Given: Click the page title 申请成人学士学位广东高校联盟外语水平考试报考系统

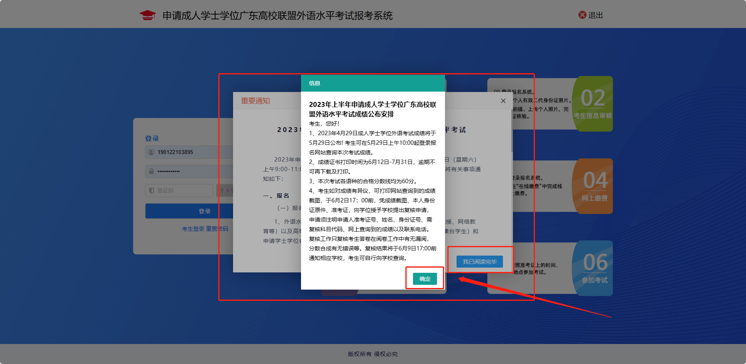Looking at the screenshot, I should pyautogui.click(x=278, y=15).
